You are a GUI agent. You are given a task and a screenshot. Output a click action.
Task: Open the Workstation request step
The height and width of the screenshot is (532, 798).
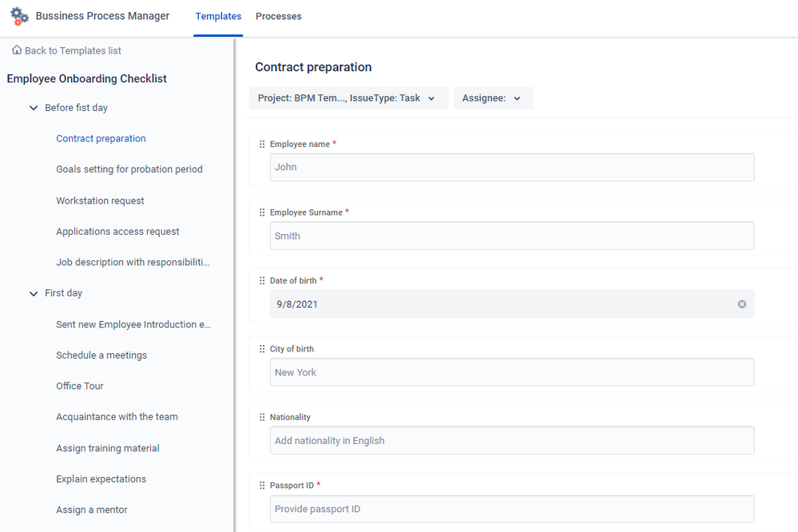pyautogui.click(x=101, y=200)
